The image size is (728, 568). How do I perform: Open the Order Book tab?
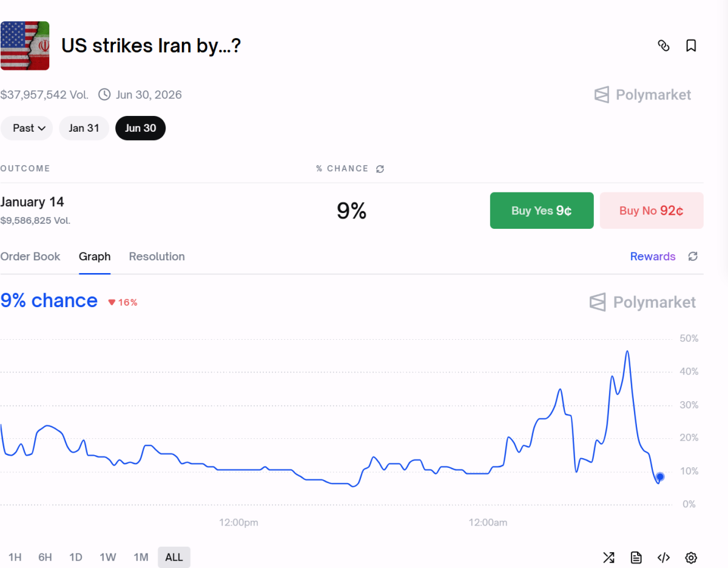(30, 257)
